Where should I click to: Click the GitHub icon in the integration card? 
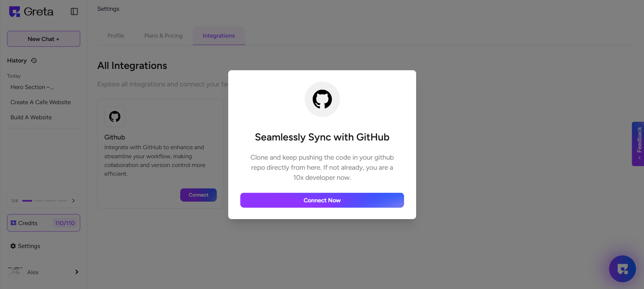pos(115,117)
